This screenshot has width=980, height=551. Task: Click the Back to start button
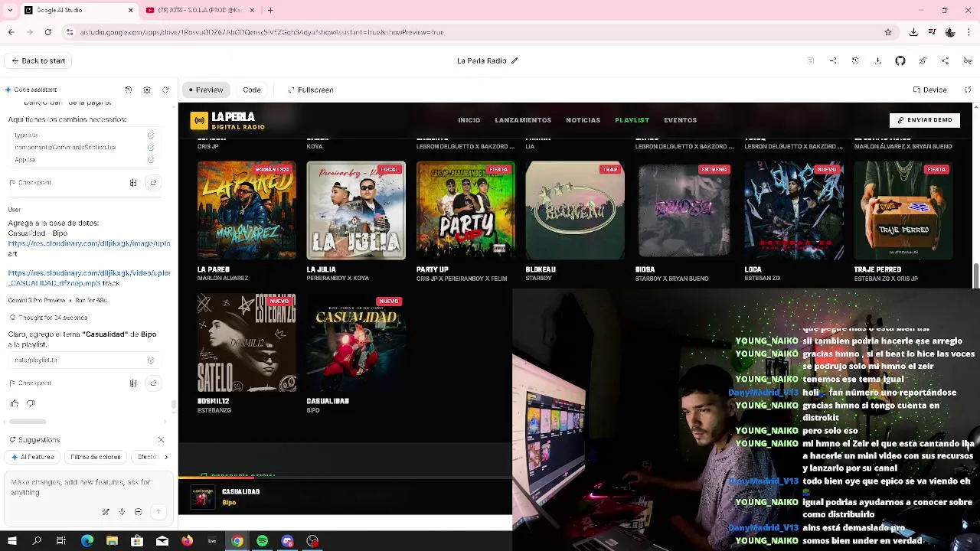coord(38,61)
